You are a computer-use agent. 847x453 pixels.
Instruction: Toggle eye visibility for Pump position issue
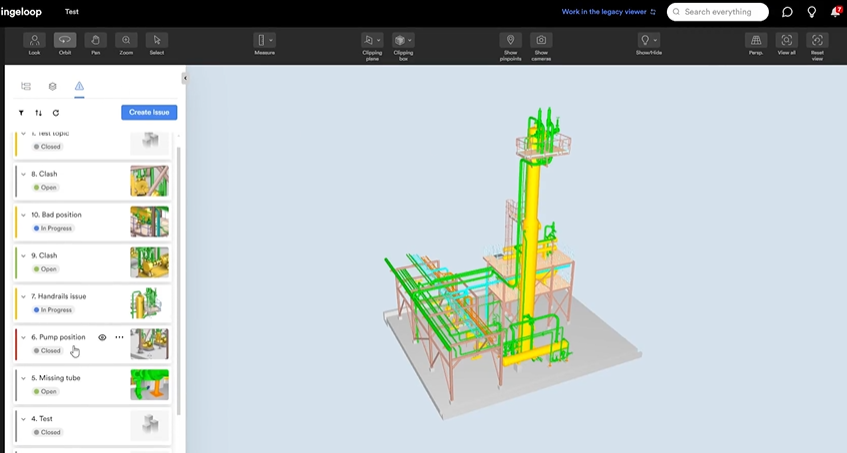point(102,337)
